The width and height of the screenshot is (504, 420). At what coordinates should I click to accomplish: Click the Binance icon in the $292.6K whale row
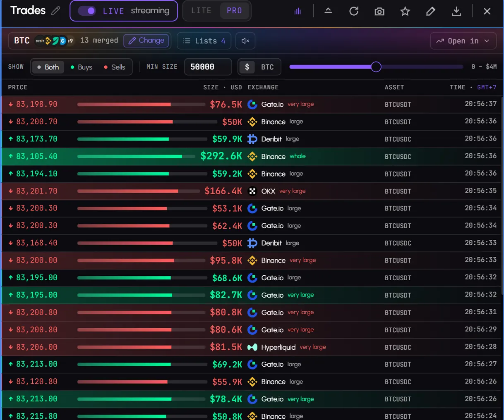point(252,156)
